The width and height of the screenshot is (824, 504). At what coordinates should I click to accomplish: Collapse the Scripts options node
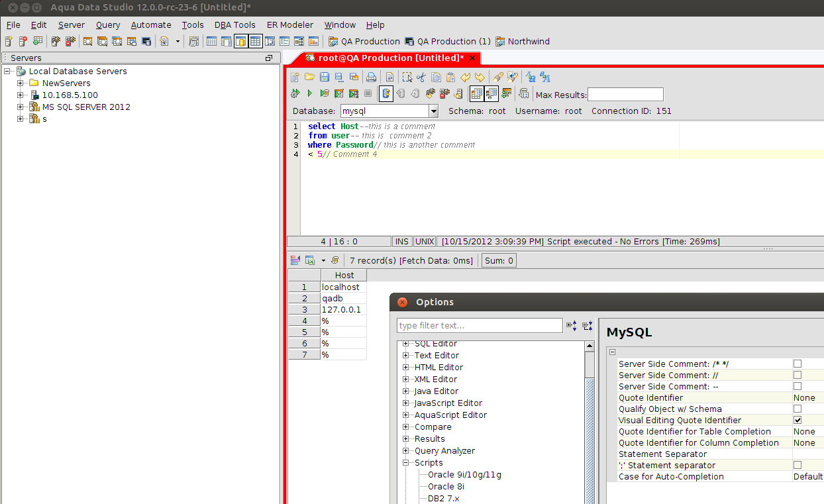click(x=406, y=462)
